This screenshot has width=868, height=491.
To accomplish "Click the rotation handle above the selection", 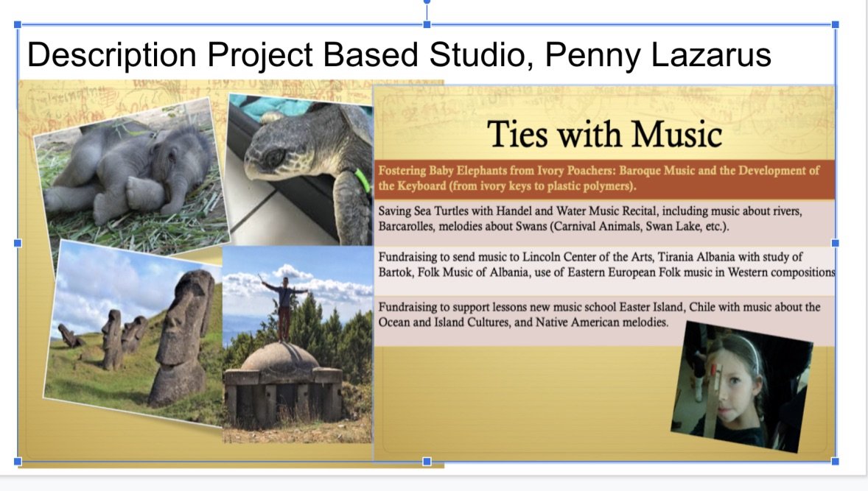I will tap(427, 1).
